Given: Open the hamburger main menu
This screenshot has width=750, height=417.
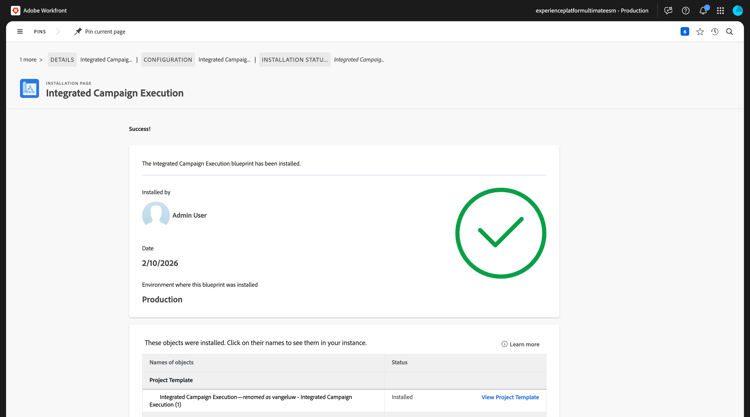Looking at the screenshot, I should 20,32.
